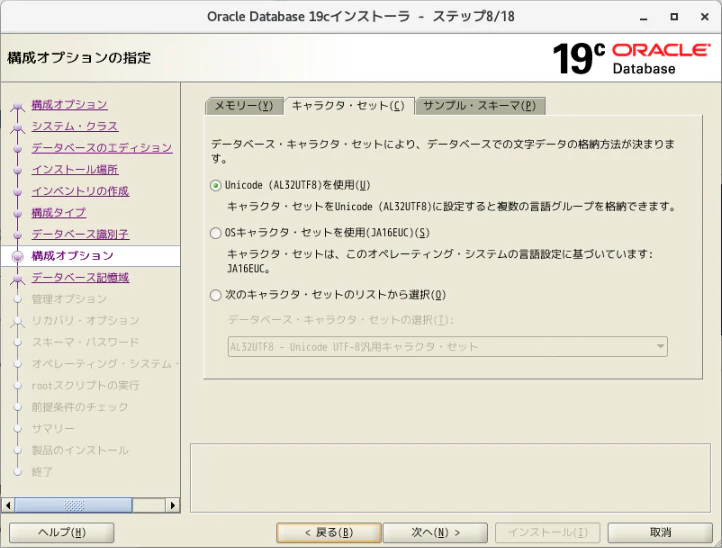The image size is (722, 548).
Task: Open システム・クラス step link
Action: point(75,126)
